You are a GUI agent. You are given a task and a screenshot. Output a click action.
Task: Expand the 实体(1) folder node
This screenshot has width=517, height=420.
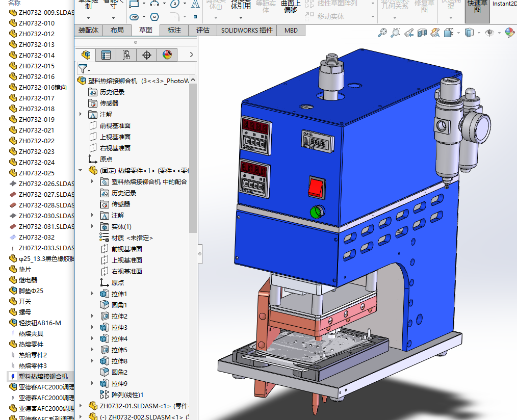pyautogui.click(x=92, y=227)
